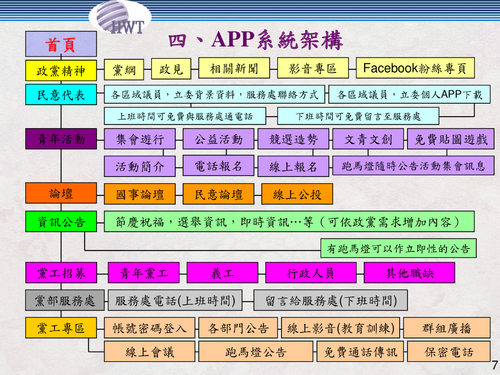
Task: Select the 黨工專區 gold box
Action: 61,328
